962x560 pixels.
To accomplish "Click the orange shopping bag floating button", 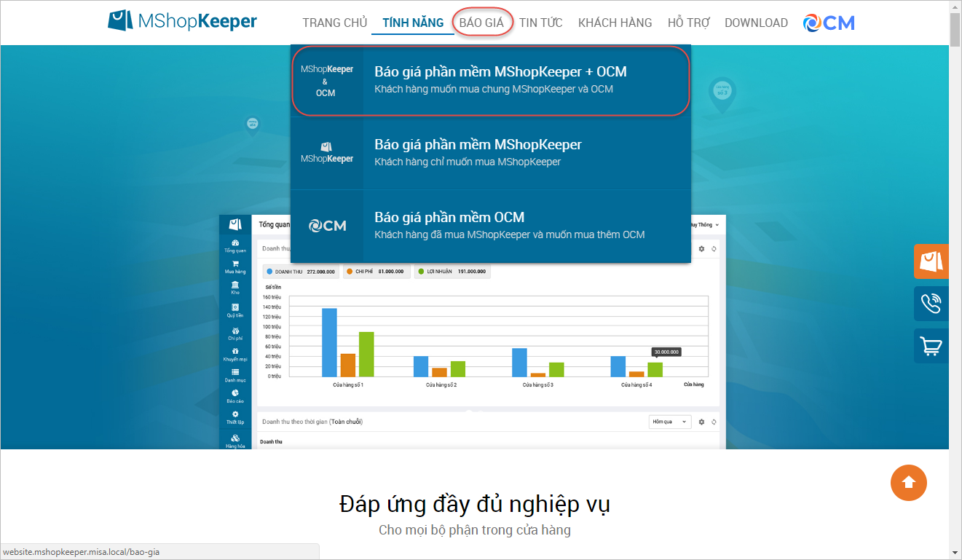I will pyautogui.click(x=931, y=261).
